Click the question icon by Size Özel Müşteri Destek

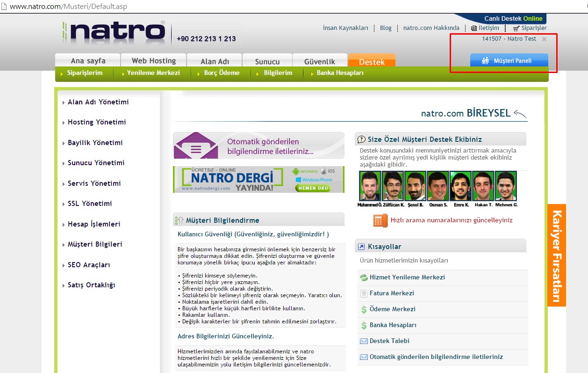[361, 139]
